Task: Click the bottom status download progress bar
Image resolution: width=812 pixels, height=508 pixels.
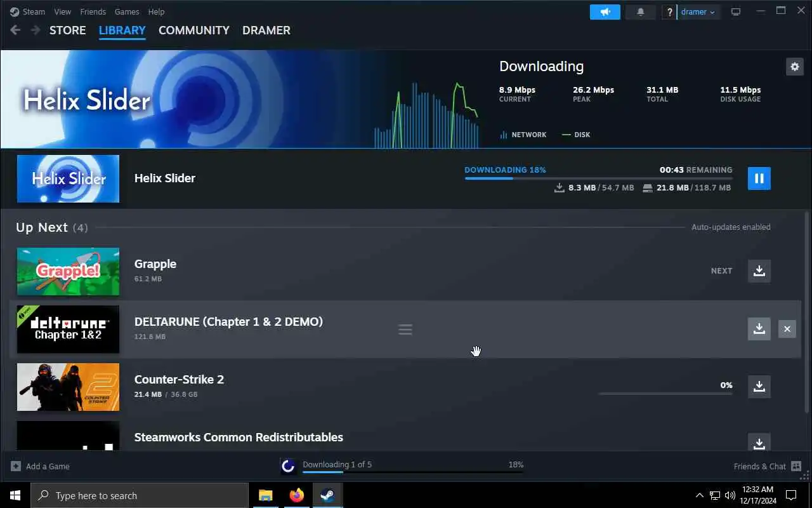Action: coord(413,472)
